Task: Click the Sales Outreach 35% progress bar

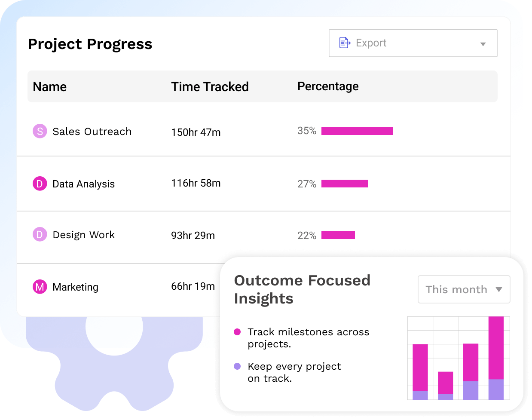Action: point(357,131)
